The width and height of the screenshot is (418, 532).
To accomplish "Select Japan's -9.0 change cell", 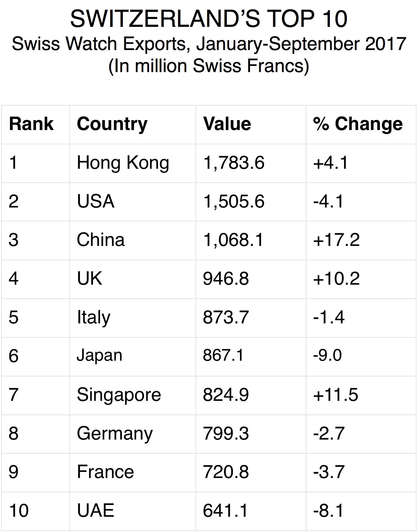I will tap(327, 356).
